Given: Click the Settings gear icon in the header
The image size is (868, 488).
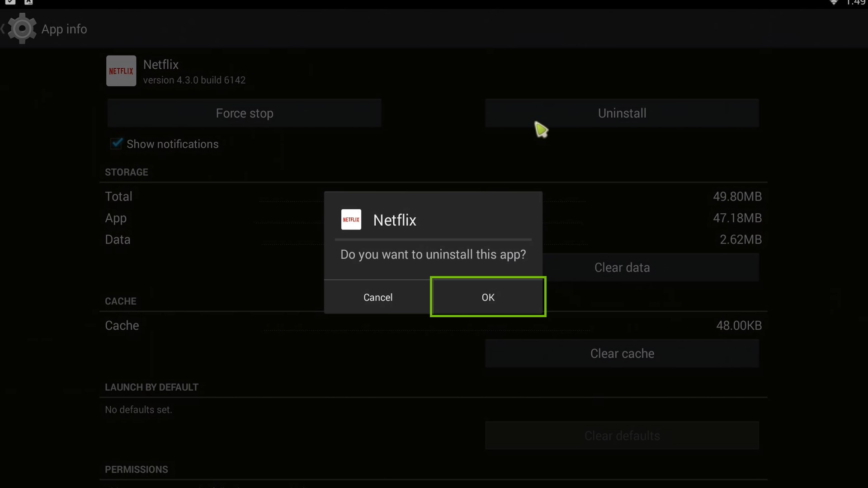Looking at the screenshot, I should point(22,28).
